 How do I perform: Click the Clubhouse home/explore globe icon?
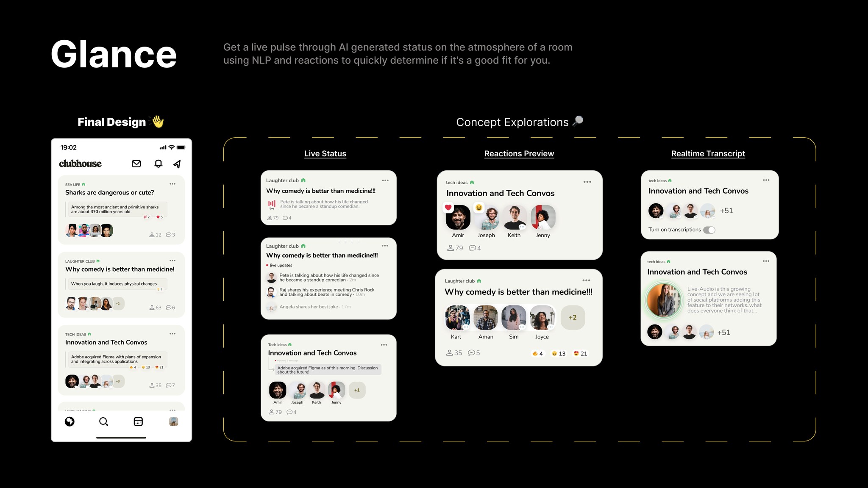69,421
